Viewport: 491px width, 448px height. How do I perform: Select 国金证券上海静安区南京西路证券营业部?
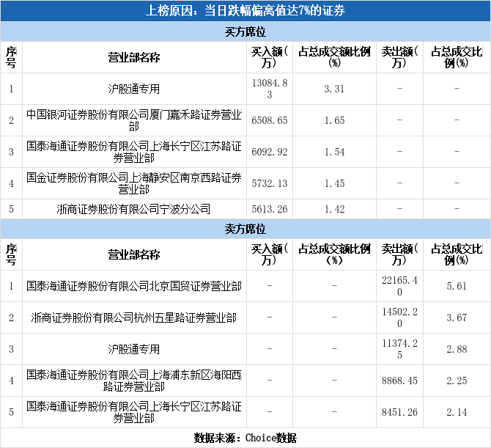(134, 183)
